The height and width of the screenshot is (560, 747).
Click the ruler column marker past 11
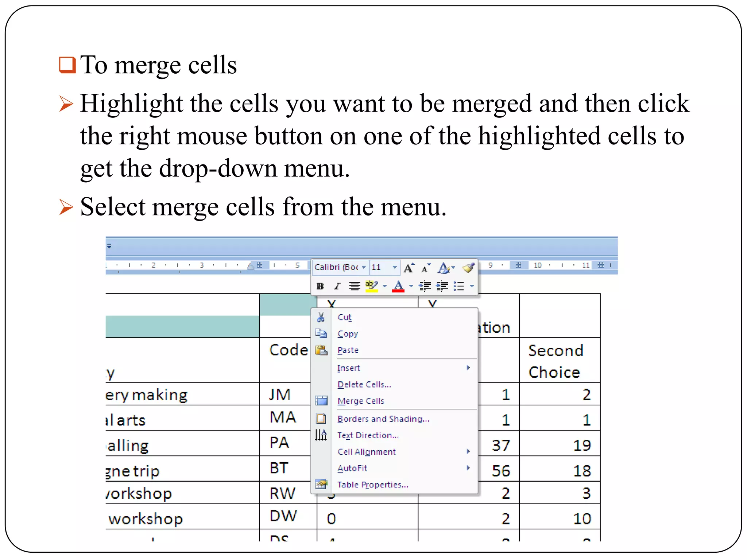600,265
